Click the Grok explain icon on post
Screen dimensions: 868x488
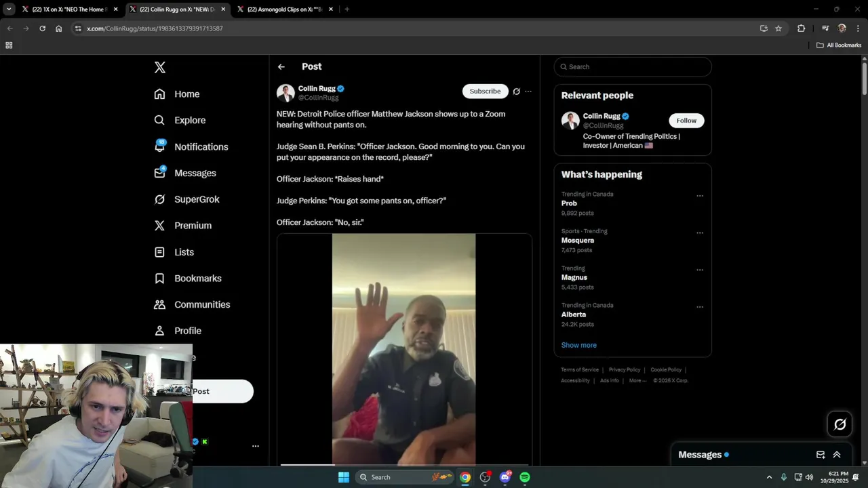pos(516,91)
